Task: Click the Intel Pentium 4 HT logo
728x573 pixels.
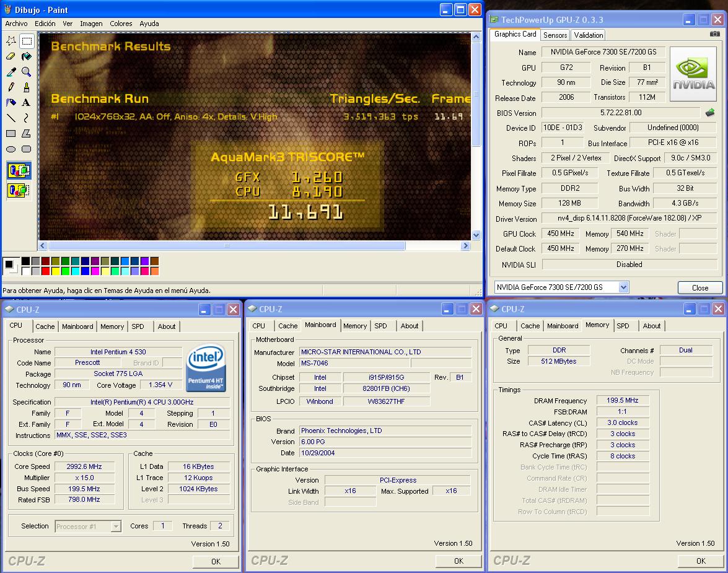Action: click(x=206, y=368)
